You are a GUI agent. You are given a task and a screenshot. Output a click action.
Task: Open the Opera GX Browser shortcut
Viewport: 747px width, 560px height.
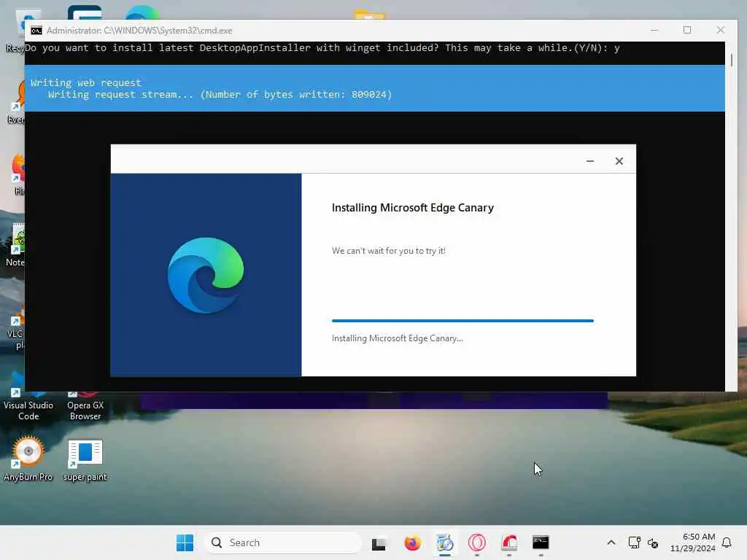[85, 405]
